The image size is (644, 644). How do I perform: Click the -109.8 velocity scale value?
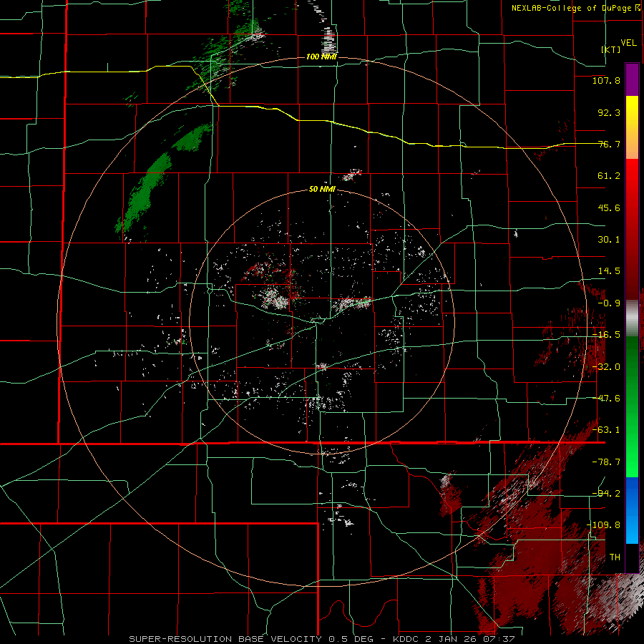[x=604, y=525]
